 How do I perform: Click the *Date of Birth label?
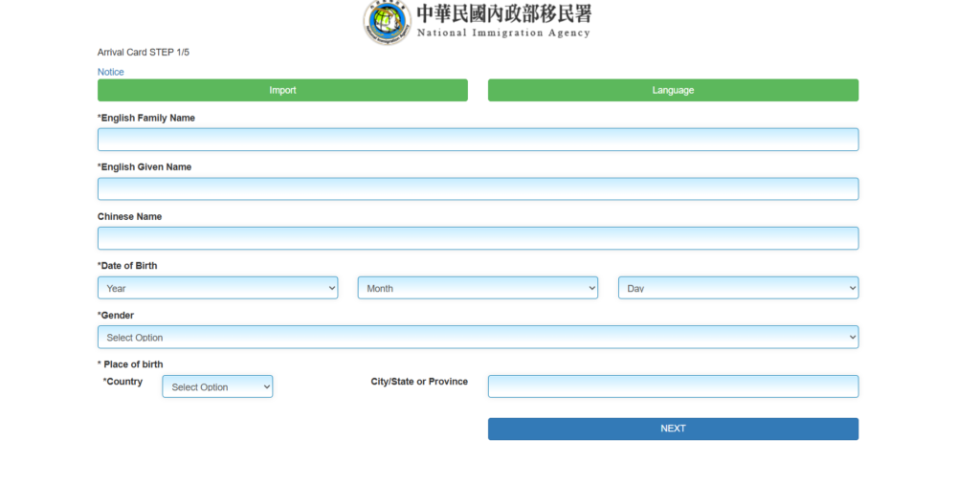point(127,265)
